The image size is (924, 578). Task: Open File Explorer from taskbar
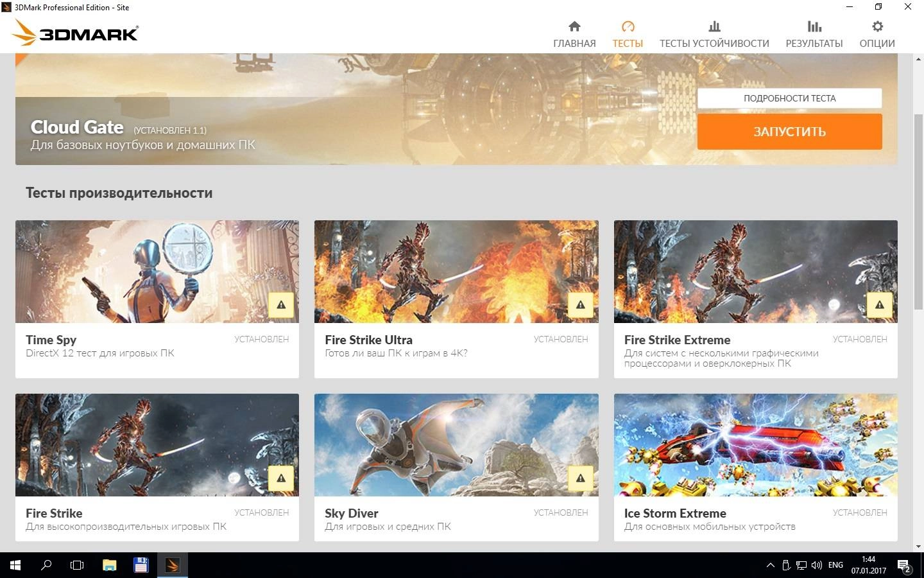pyautogui.click(x=110, y=565)
